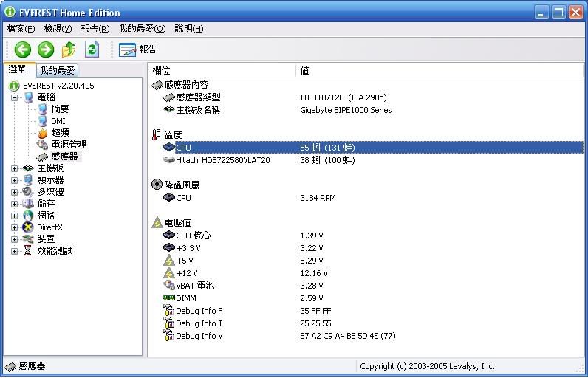Click the Refresh toolbar icon

point(92,49)
